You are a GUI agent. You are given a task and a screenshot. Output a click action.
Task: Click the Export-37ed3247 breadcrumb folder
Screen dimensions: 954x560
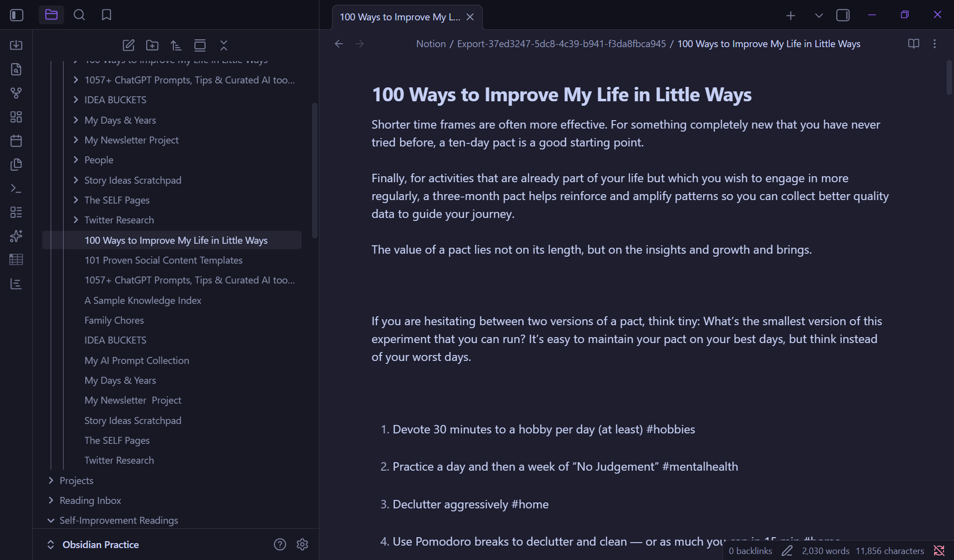click(x=561, y=44)
